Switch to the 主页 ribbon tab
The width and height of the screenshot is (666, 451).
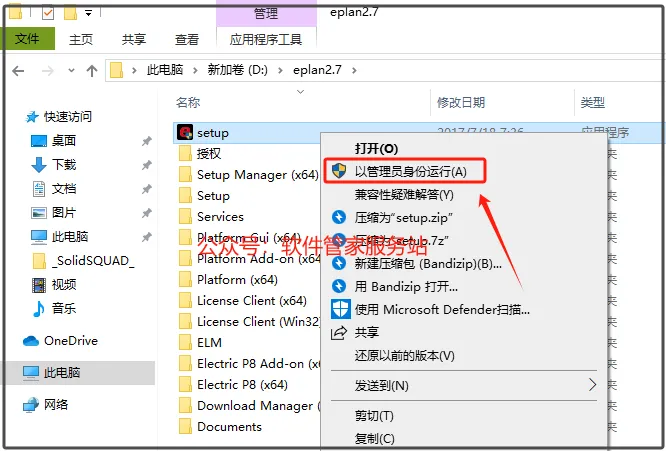(x=81, y=39)
